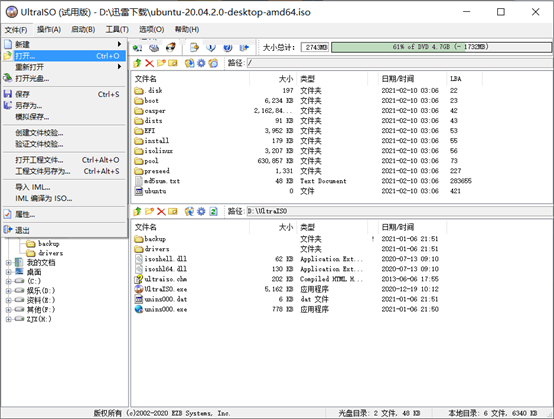Choose 保存 from the File menu
The width and height of the screenshot is (554, 419).
pos(64,94)
